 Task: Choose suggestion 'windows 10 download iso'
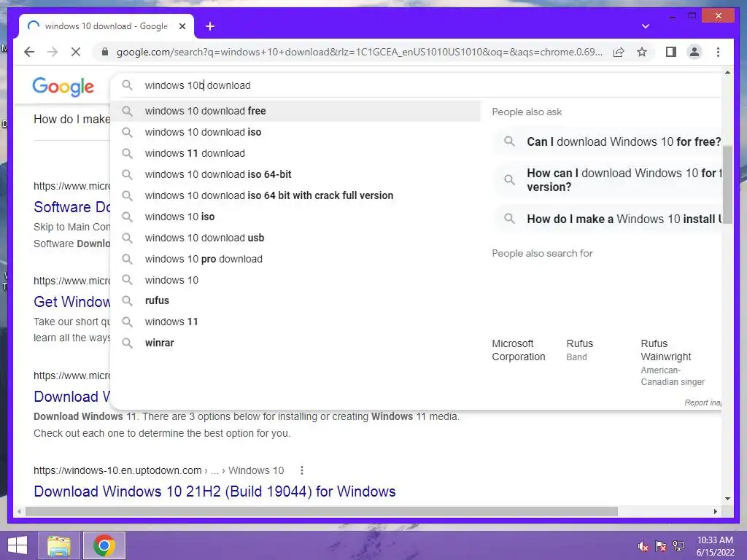[x=295, y=132]
